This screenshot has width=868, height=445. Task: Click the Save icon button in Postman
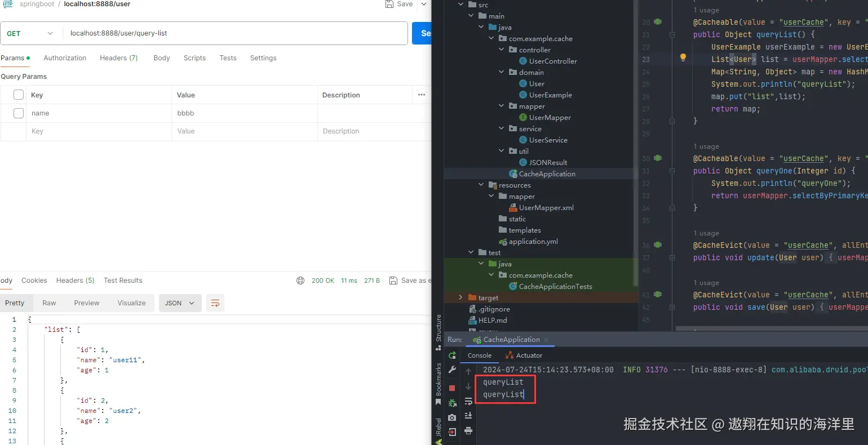click(x=399, y=4)
